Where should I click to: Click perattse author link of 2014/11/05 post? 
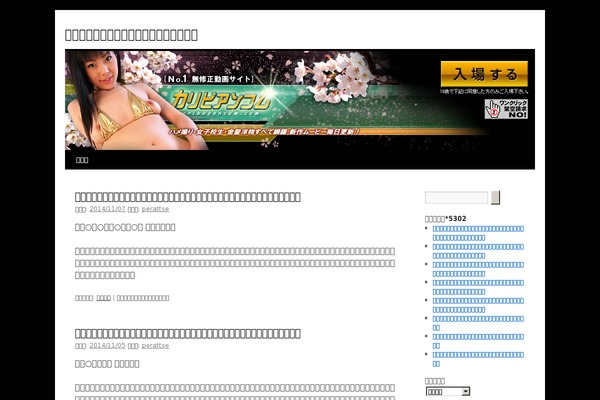[155, 346]
